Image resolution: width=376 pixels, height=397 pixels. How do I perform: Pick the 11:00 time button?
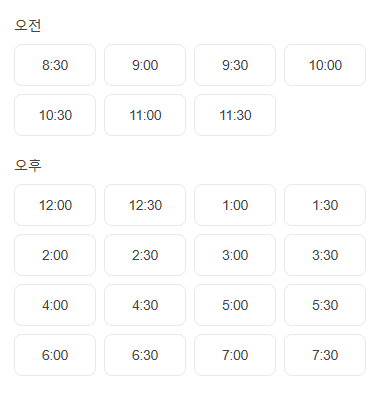145,115
